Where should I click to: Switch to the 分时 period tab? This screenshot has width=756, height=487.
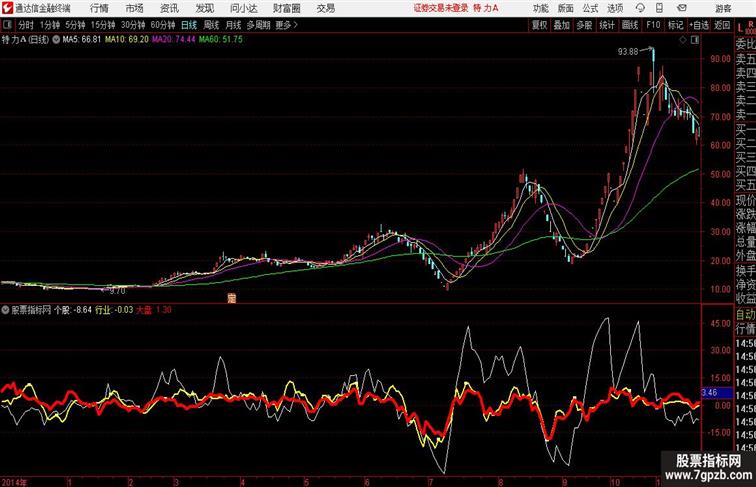coord(26,25)
